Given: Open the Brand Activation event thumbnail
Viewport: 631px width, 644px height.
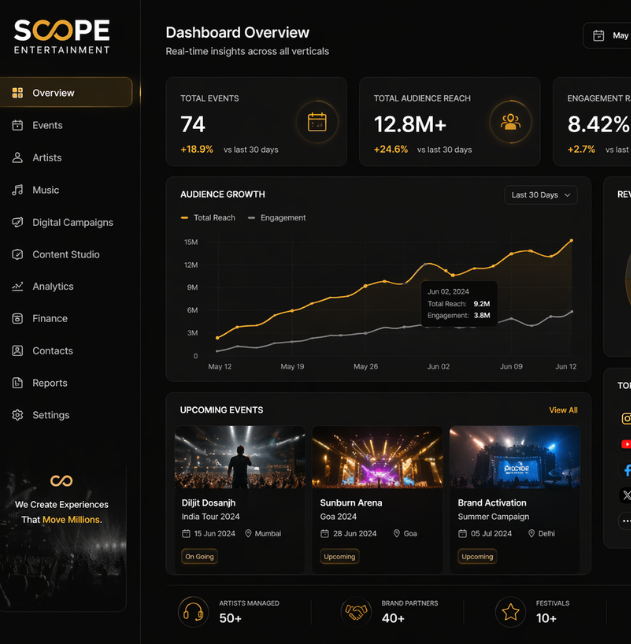Looking at the screenshot, I should click(x=515, y=457).
